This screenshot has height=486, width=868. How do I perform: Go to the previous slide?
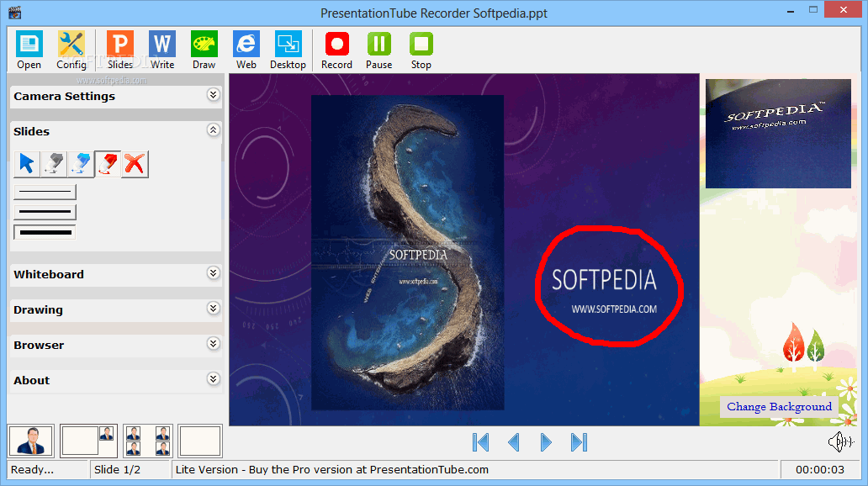pos(514,442)
